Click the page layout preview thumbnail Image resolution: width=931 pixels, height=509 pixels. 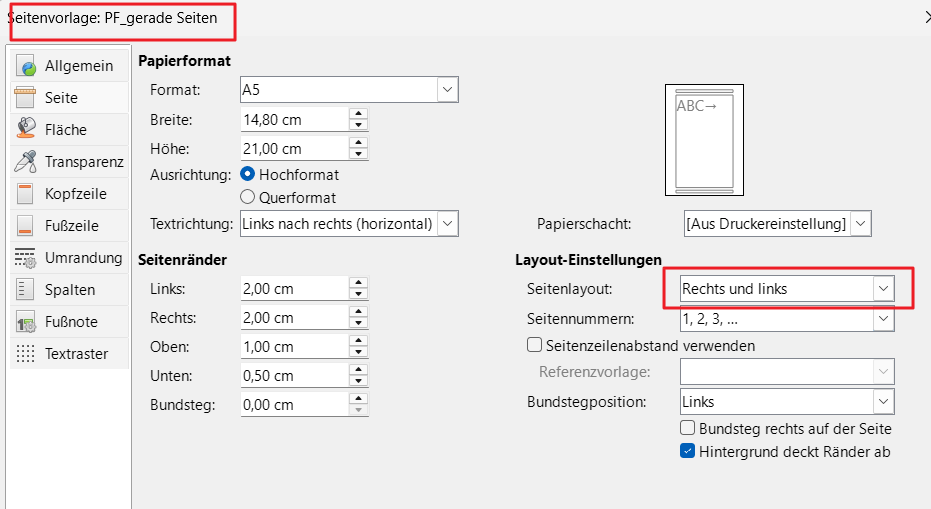[x=704, y=140]
